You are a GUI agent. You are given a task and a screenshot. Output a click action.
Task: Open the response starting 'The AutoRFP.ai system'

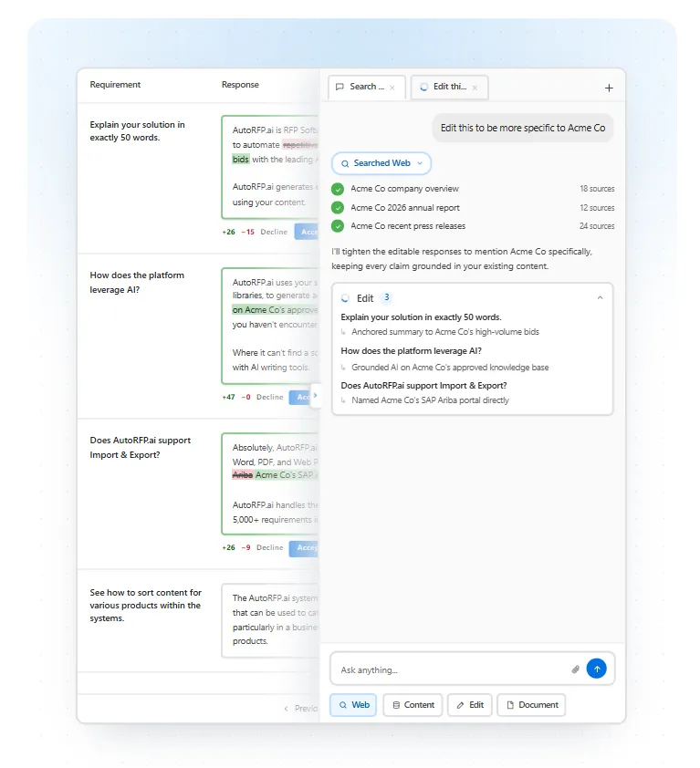pyautogui.click(x=270, y=620)
